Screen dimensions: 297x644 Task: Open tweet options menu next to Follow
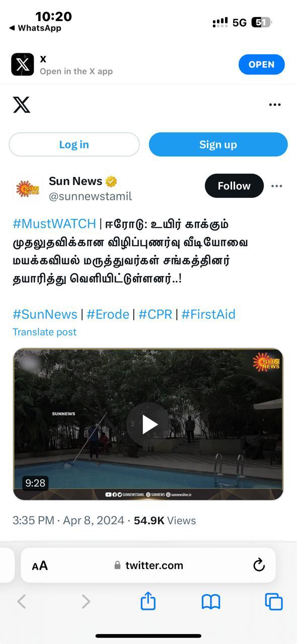click(277, 186)
